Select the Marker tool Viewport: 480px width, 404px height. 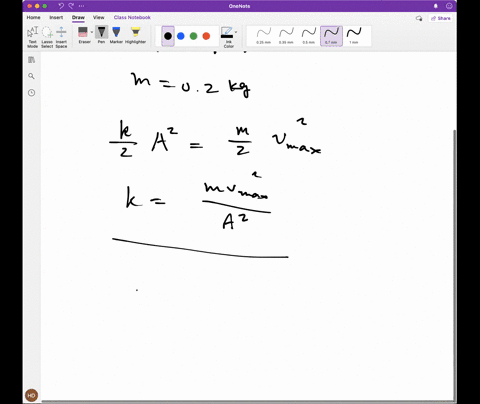(116, 35)
